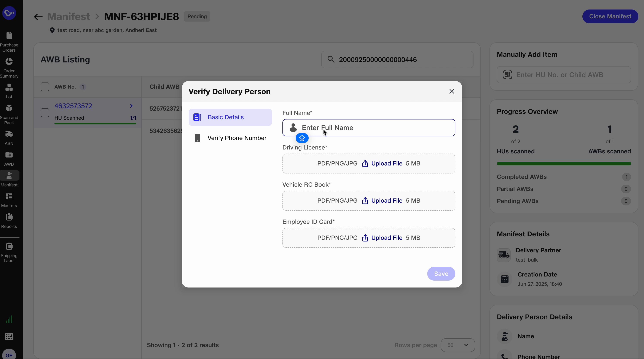Screen dimensions: 644x359
Task: Go back using the Manifest breadcrumb
Action: pos(69,16)
